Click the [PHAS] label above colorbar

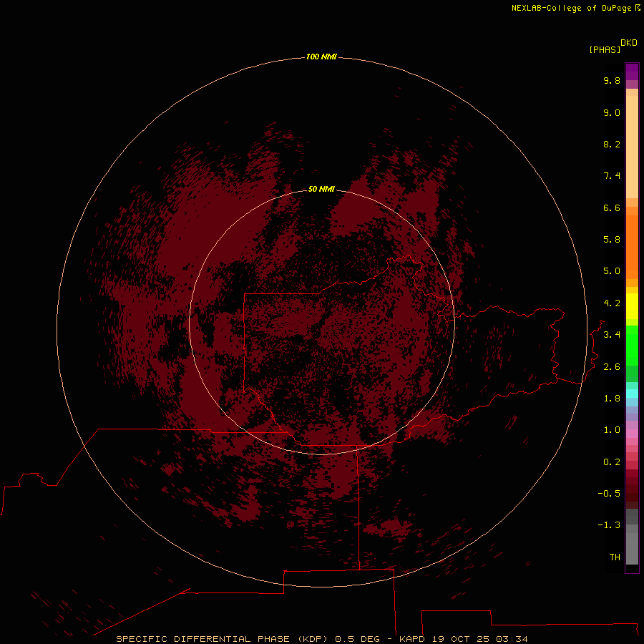(605, 49)
